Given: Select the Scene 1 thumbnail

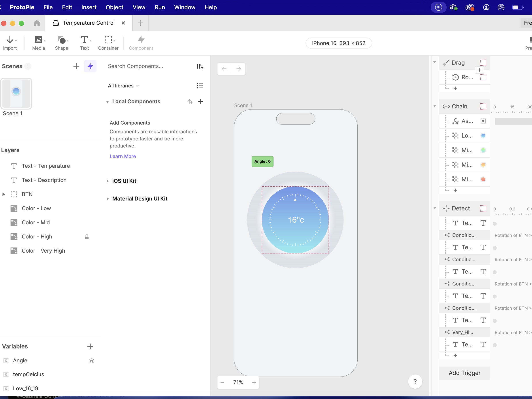Looking at the screenshot, I should coord(16,94).
